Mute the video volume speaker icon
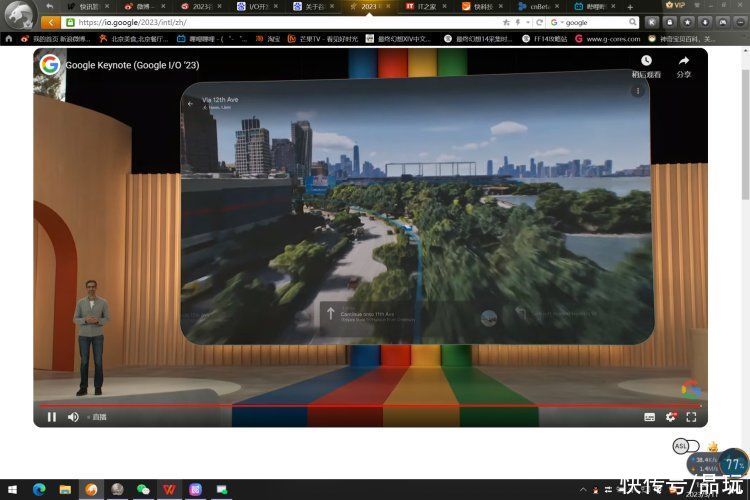 click(73, 417)
